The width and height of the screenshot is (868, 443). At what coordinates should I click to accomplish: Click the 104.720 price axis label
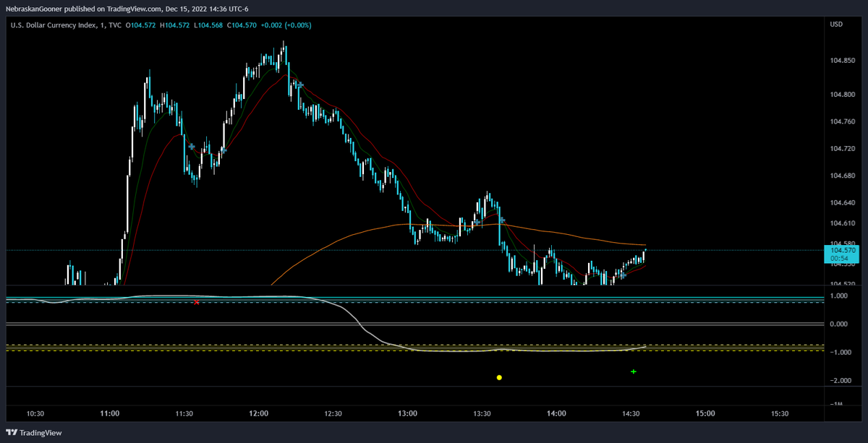click(842, 149)
